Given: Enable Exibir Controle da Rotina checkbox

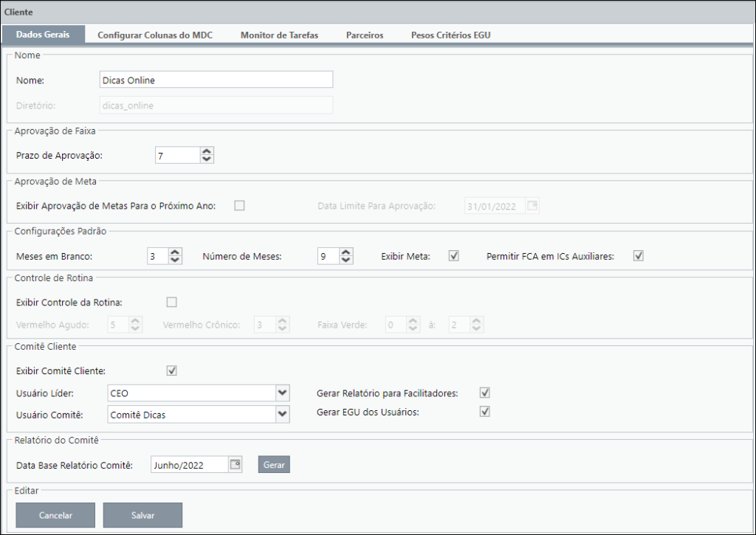Looking at the screenshot, I should [x=171, y=302].
